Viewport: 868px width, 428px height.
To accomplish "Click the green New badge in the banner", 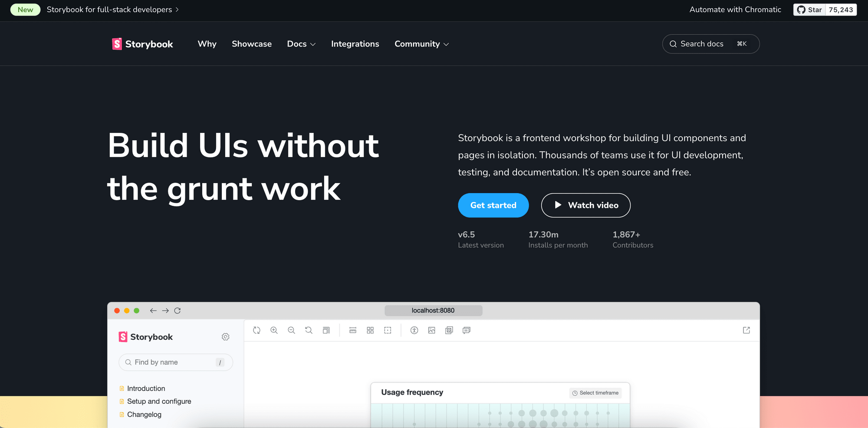I will pos(25,10).
